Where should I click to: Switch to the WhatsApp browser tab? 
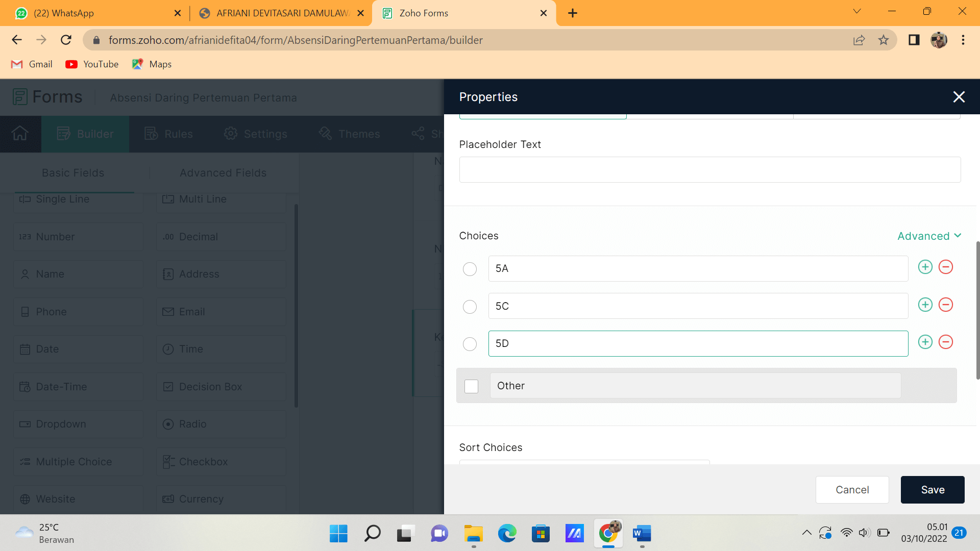pos(97,13)
